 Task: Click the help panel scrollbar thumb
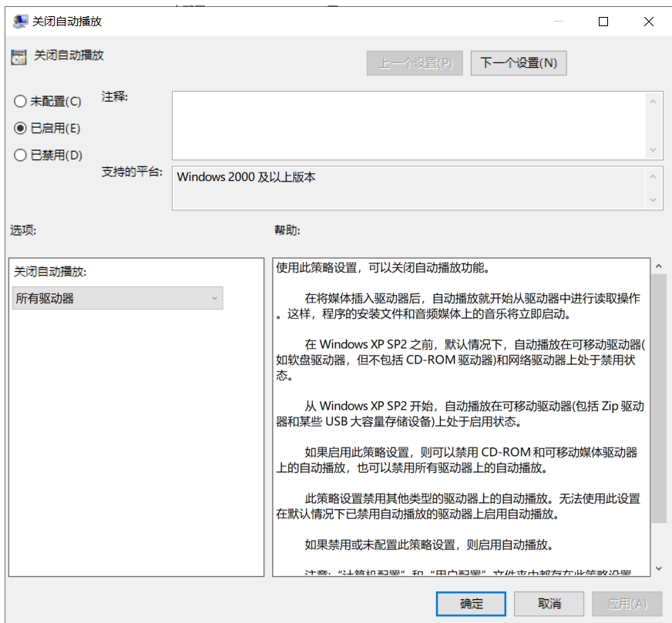659,397
